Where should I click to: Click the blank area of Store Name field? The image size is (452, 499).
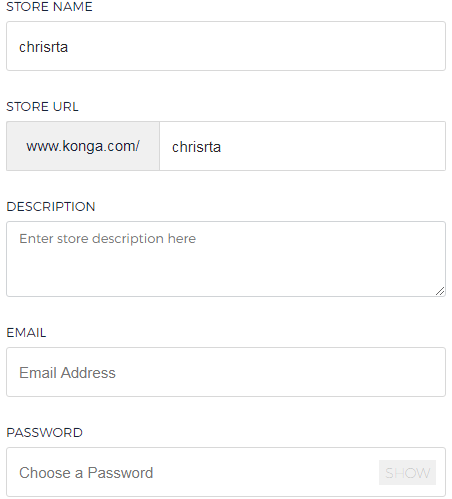pos(257,46)
